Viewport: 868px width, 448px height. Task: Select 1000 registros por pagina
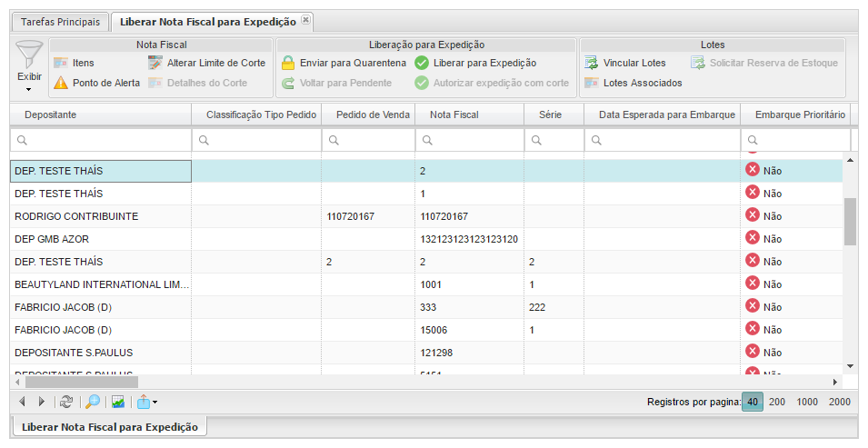(x=807, y=402)
